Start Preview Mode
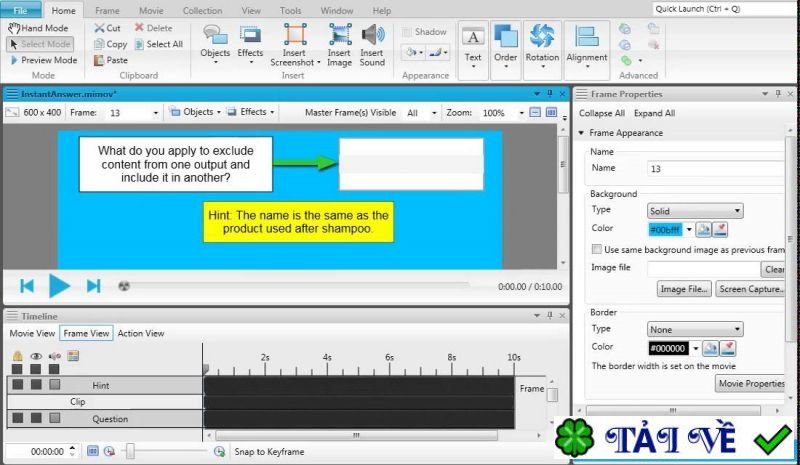The height and width of the screenshot is (465, 800). tap(43, 60)
